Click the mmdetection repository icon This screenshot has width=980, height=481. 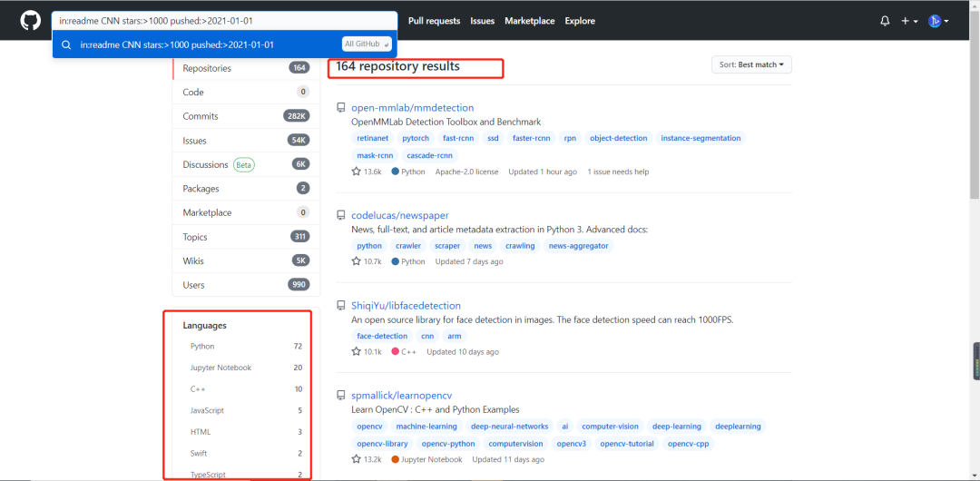[340, 108]
